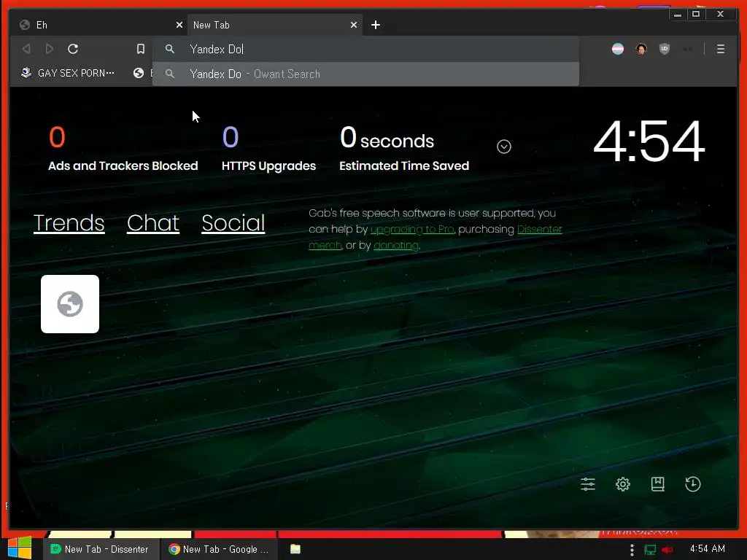Follow the upgrading to Pro link
747x560 pixels.
click(x=412, y=229)
